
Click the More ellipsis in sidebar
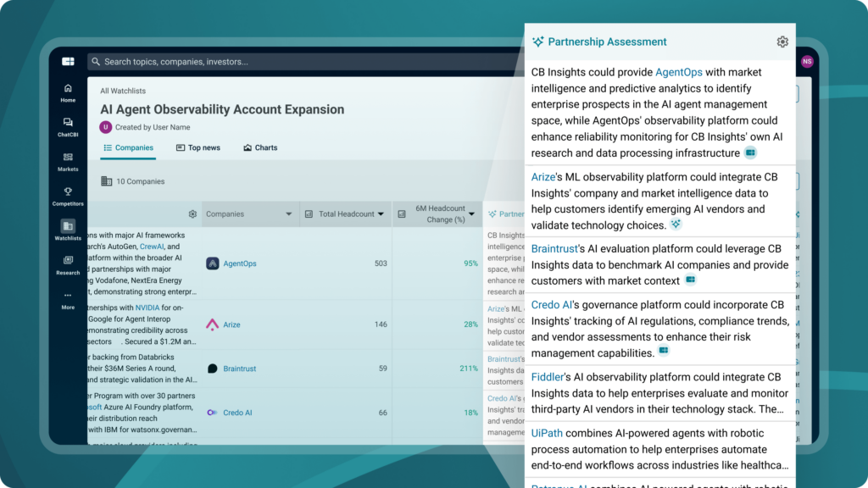(x=68, y=296)
